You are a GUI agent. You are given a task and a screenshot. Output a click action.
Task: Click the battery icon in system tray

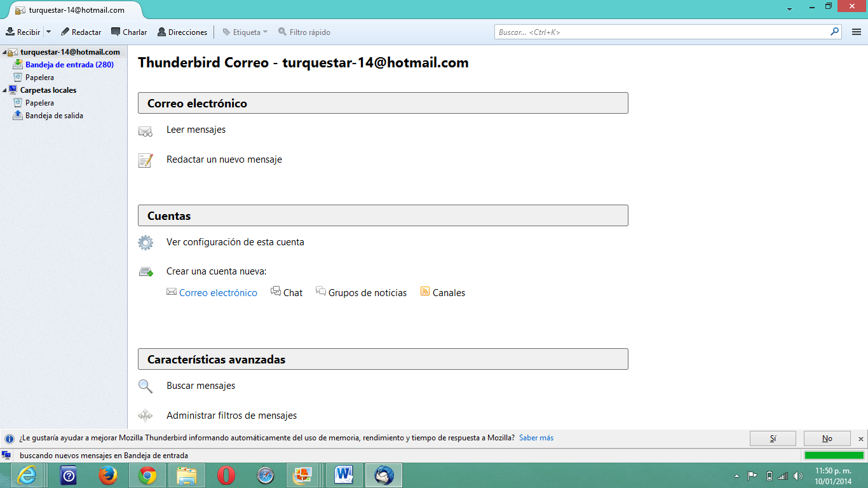click(x=769, y=476)
